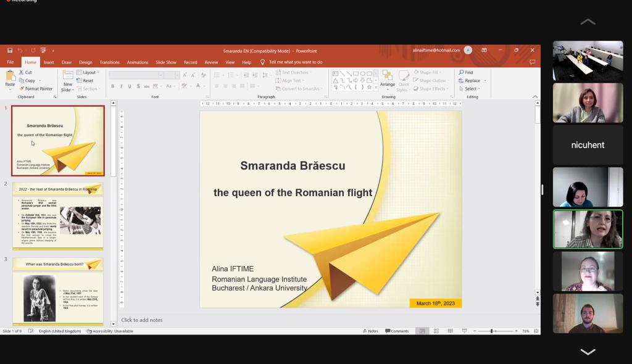Show previous participants with the up chevron

pos(588,22)
